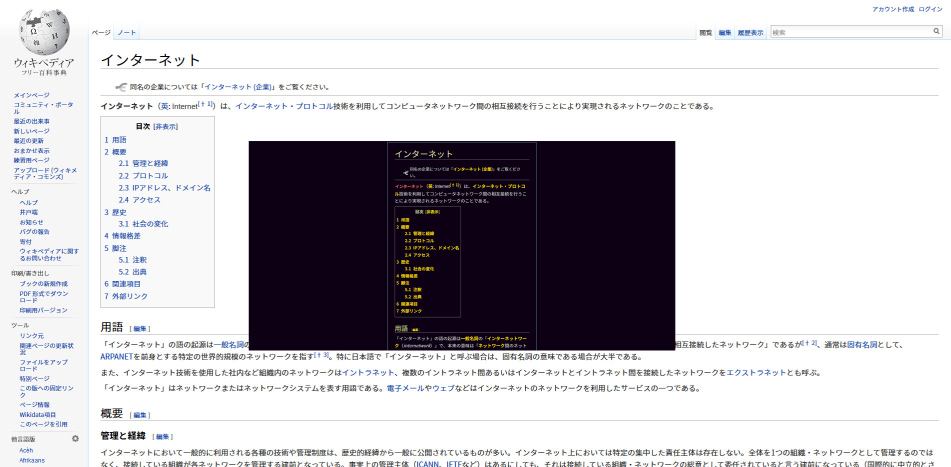
Task: Select Acèh language link
Action: [x=26, y=451]
